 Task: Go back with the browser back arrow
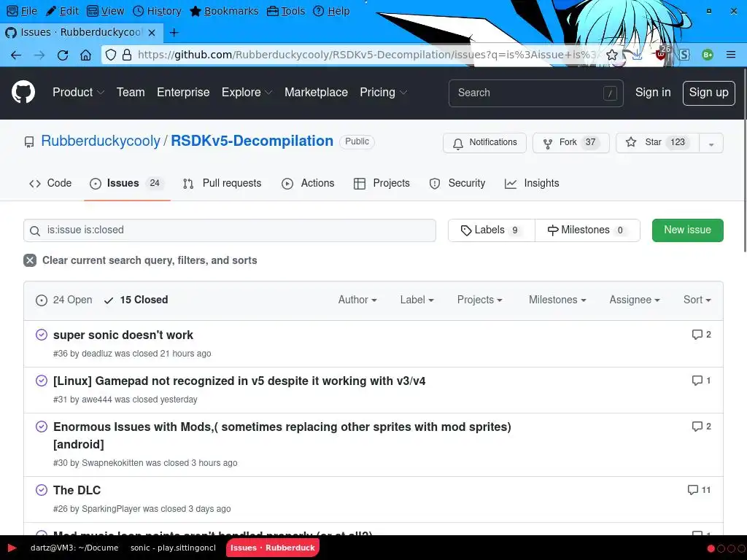[x=16, y=55]
